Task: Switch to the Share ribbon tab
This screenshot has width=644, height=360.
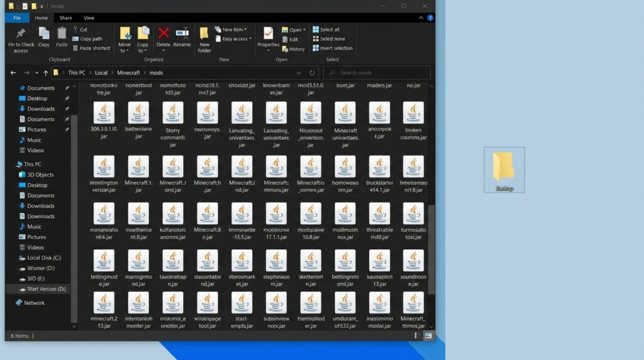Action: click(x=65, y=18)
